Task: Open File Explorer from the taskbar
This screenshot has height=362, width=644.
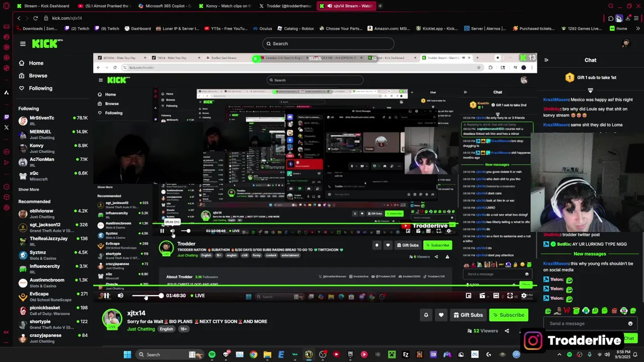Action: [x=267, y=354]
